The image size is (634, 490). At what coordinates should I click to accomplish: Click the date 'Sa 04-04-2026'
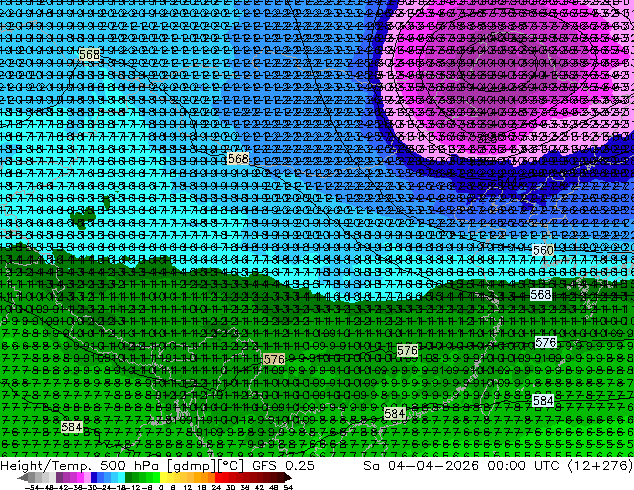pyautogui.click(x=421, y=466)
